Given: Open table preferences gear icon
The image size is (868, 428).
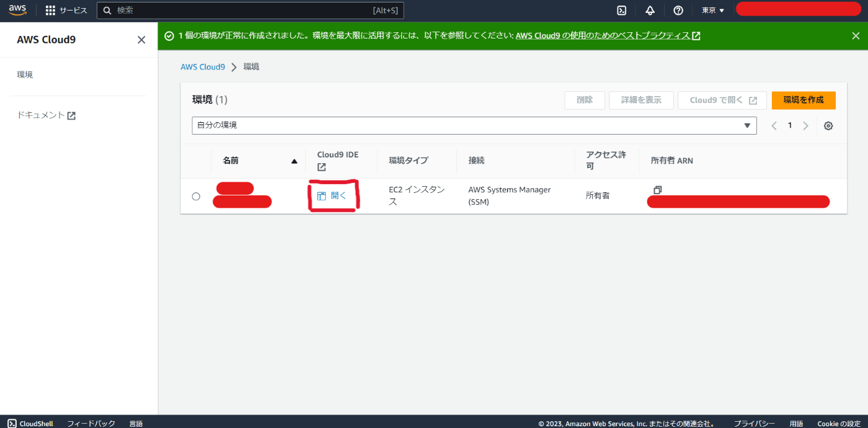Looking at the screenshot, I should click(828, 126).
